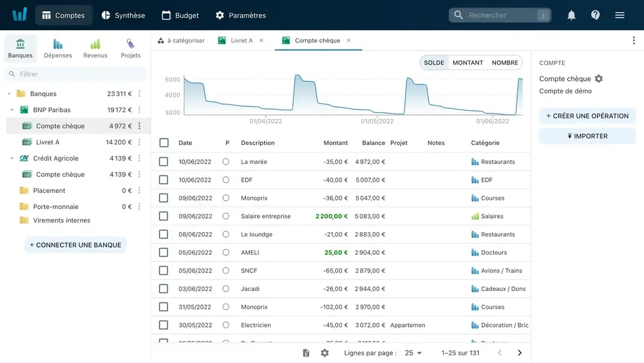Open the hamburger menu in top bar

(x=620, y=15)
